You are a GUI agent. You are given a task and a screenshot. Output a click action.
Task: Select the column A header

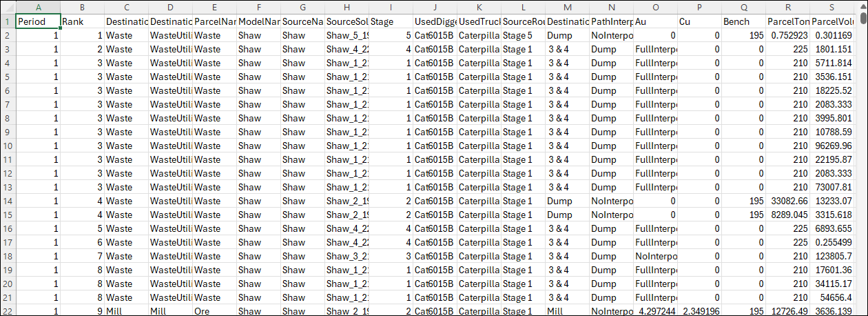[38, 8]
